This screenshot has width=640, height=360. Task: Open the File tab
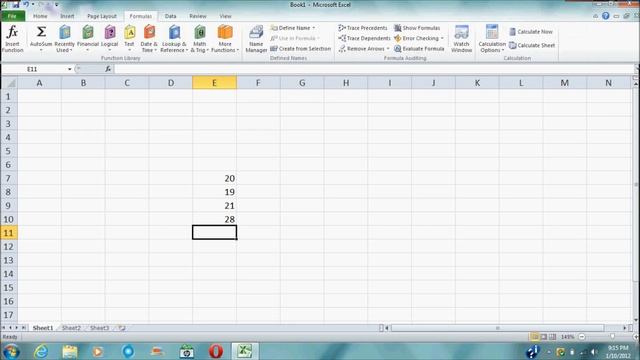click(x=12, y=16)
